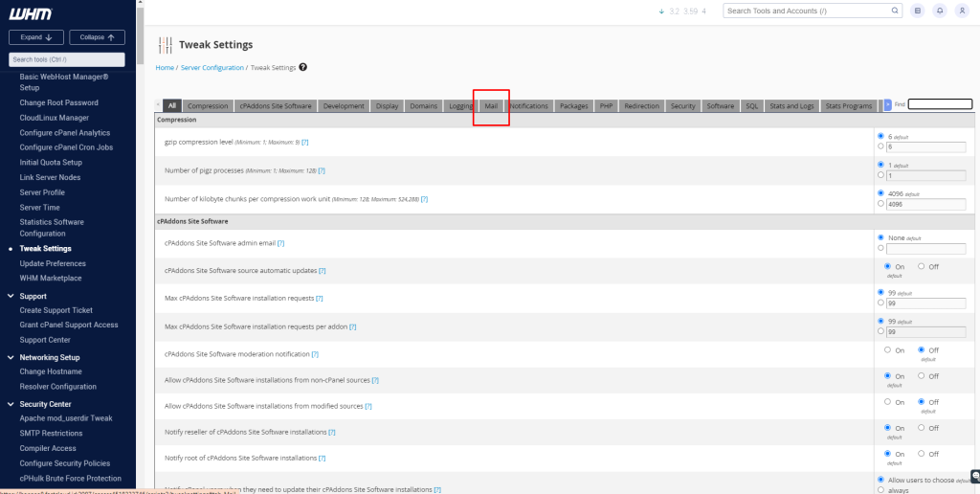This screenshot has width=980, height=494.
Task: Open the PHP settings tab
Action: point(606,105)
